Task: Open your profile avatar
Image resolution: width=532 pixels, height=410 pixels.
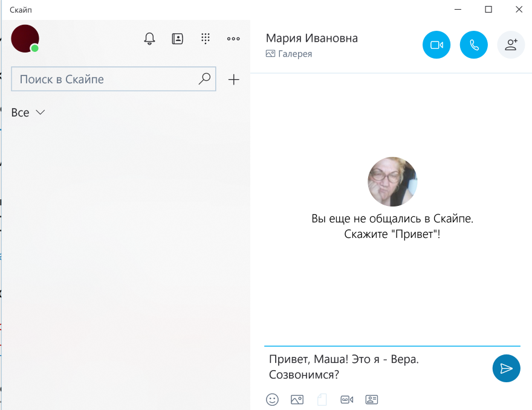Action: point(25,38)
